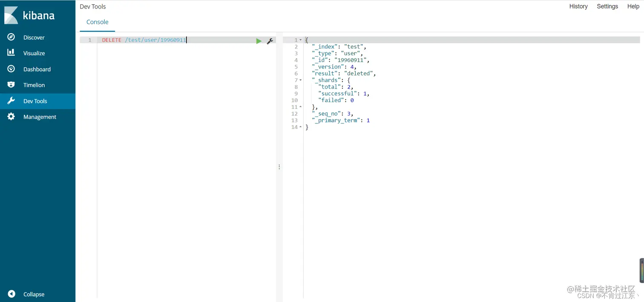
Task: Click fold marker at line 11
Action: (x=301, y=107)
